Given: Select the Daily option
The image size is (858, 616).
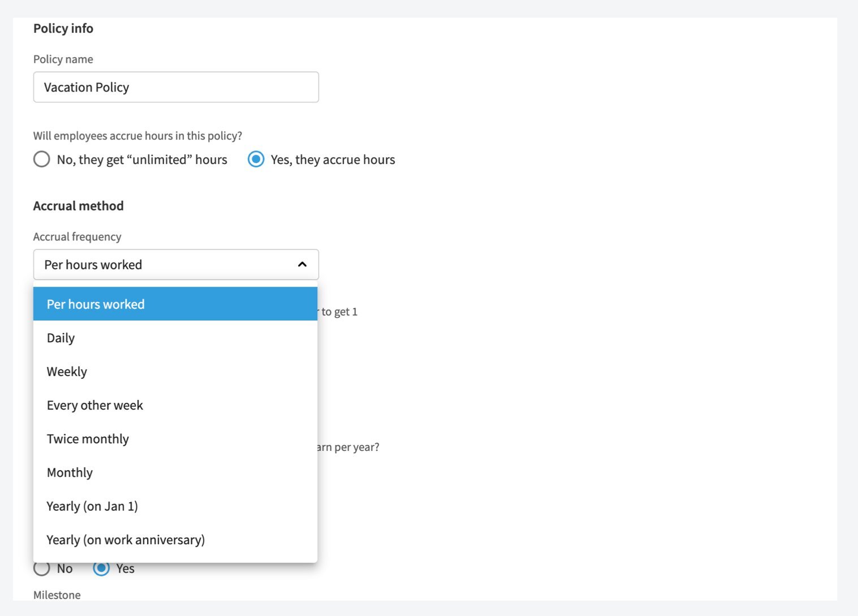Looking at the screenshot, I should point(61,338).
